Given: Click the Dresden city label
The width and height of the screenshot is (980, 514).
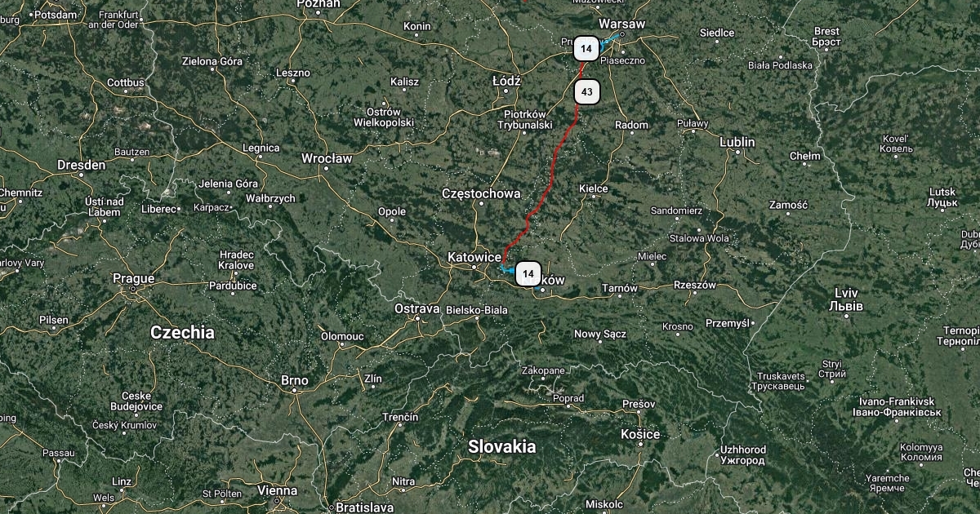Looking at the screenshot, I should click(82, 165).
